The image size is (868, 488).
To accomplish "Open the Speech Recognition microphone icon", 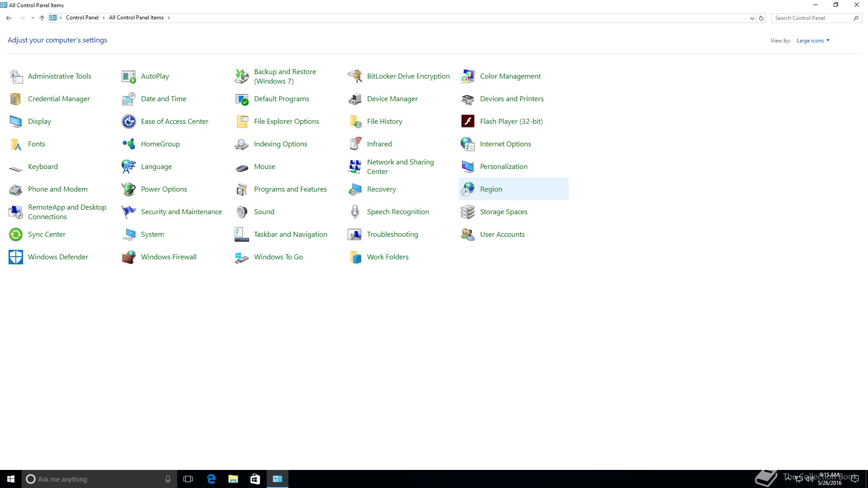I will (355, 212).
